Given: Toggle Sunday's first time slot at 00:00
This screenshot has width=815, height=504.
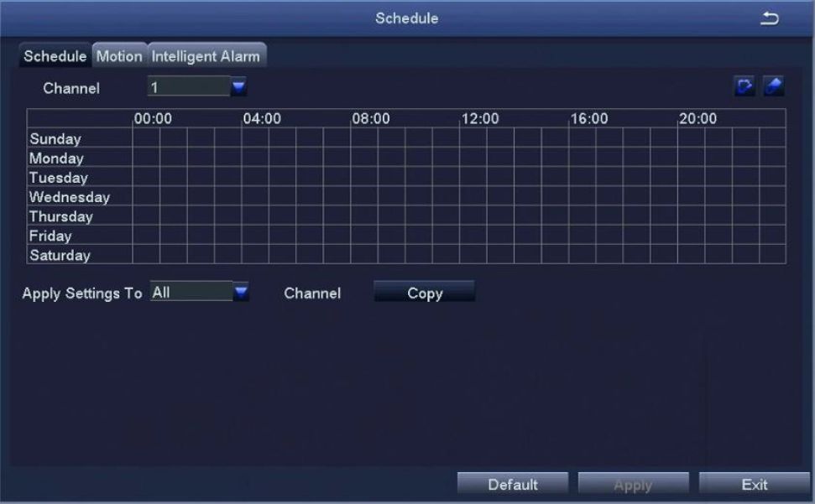Looking at the screenshot, I should [146, 138].
